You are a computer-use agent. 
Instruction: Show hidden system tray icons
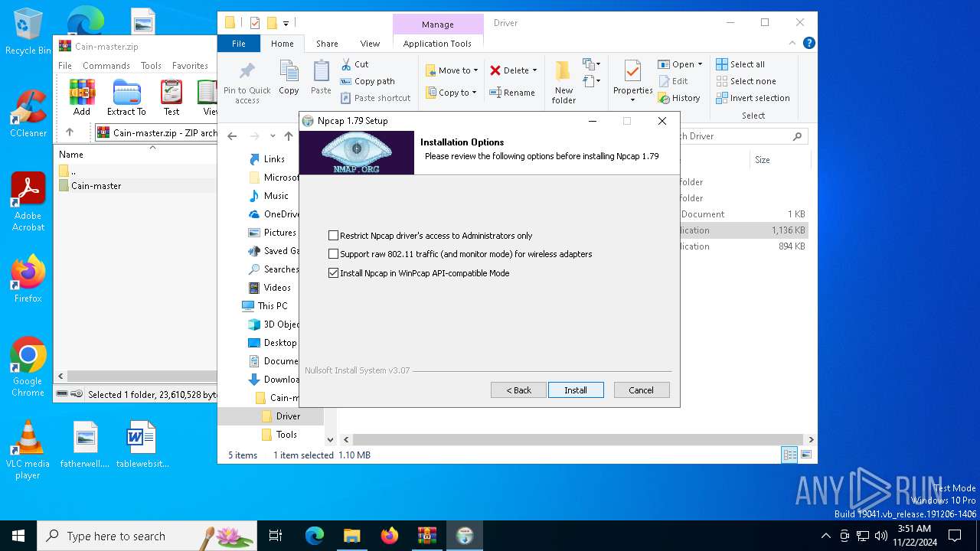[825, 536]
